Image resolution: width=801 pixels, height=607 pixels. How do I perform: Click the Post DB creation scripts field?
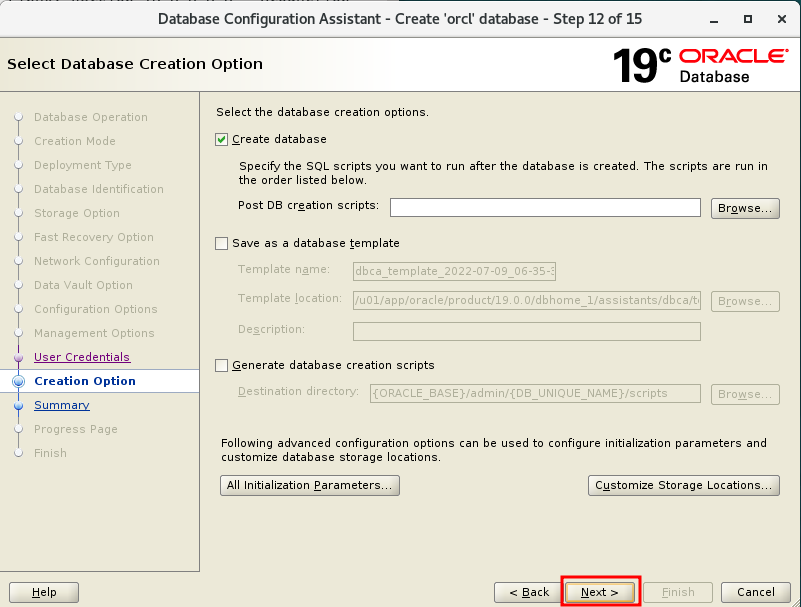pos(545,207)
